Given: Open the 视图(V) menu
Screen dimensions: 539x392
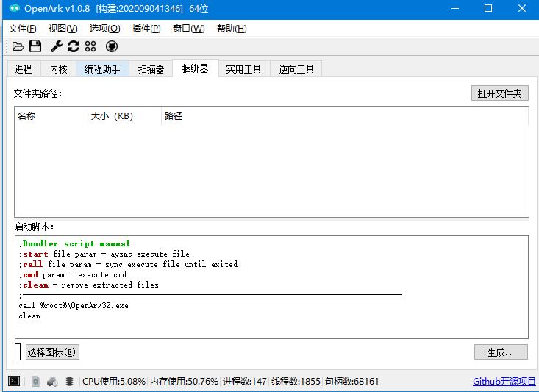Looking at the screenshot, I should [x=63, y=29].
